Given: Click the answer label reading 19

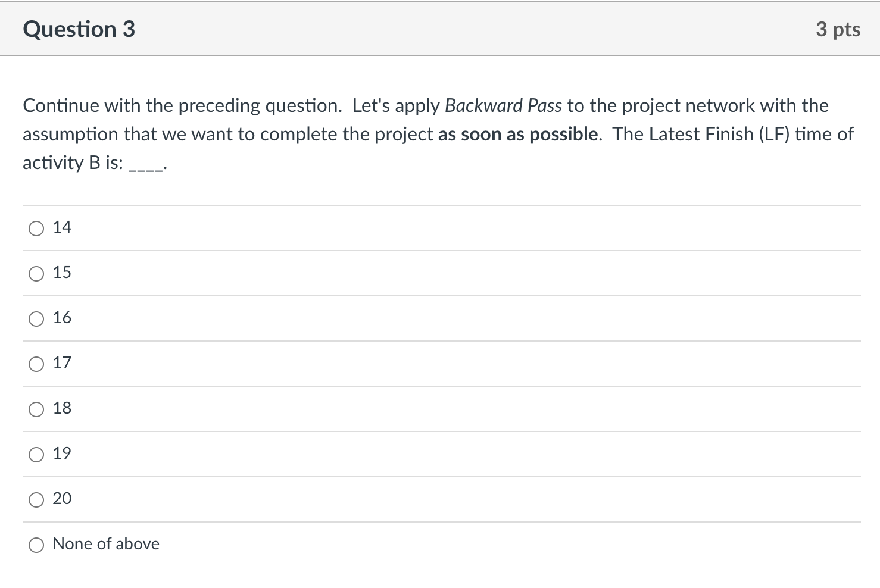Looking at the screenshot, I should (62, 453).
